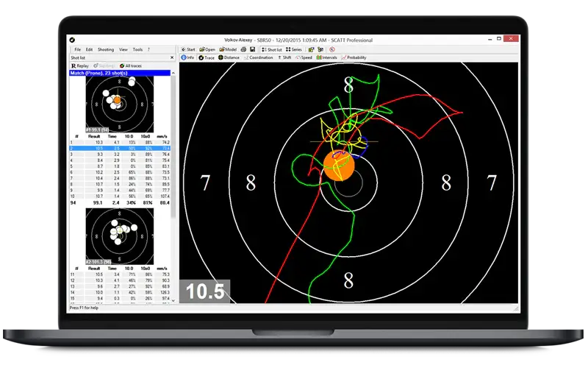Click the second series target thumbnail
This screenshot has height=365, width=588.
(120, 236)
